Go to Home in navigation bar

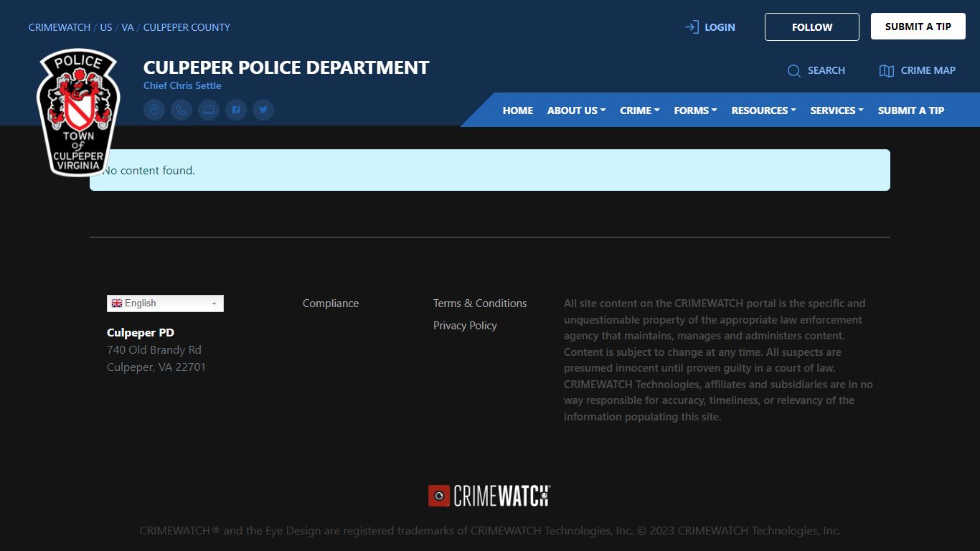click(518, 110)
